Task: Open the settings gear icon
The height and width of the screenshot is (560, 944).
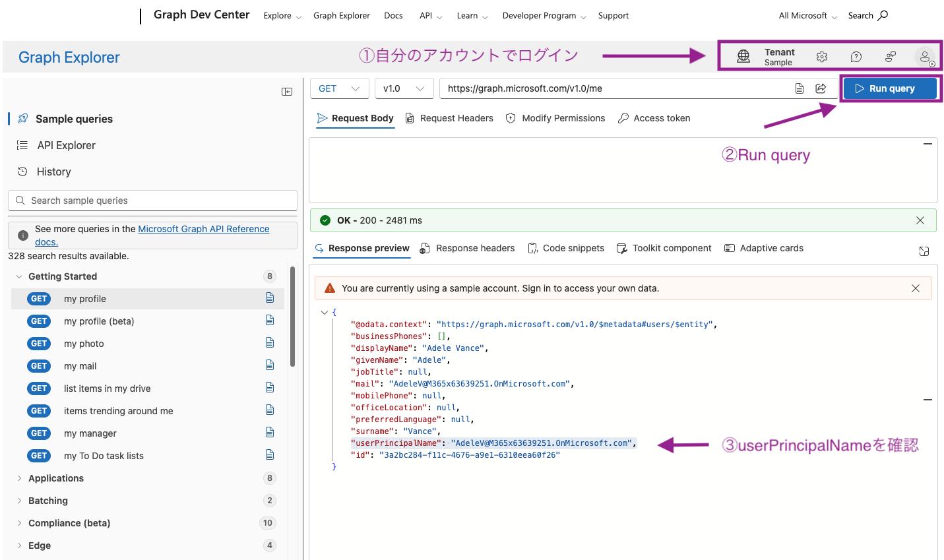Action: click(822, 57)
